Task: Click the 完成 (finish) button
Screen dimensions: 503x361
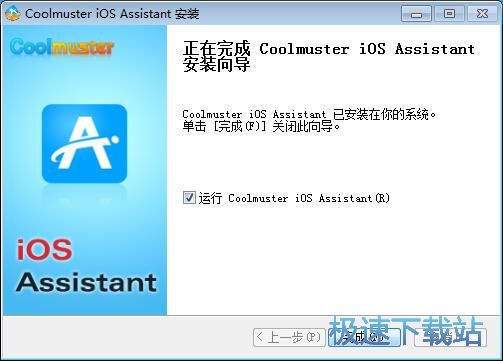Action: tap(364, 337)
